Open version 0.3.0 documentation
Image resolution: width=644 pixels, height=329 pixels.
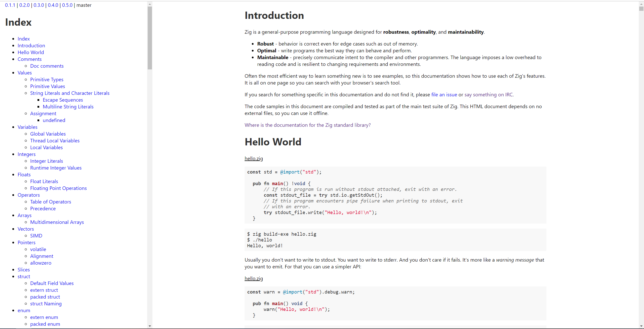click(x=39, y=5)
